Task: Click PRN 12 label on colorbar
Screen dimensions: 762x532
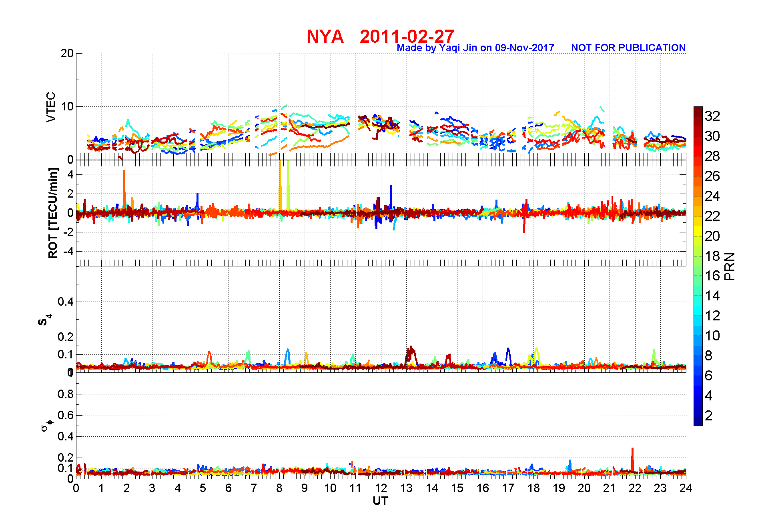Action: (x=712, y=316)
